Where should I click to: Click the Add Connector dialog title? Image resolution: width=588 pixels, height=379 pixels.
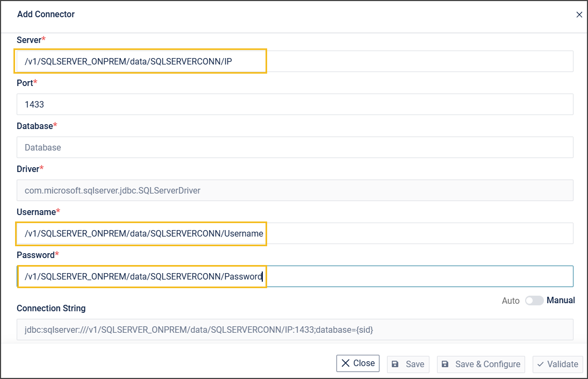tap(46, 15)
